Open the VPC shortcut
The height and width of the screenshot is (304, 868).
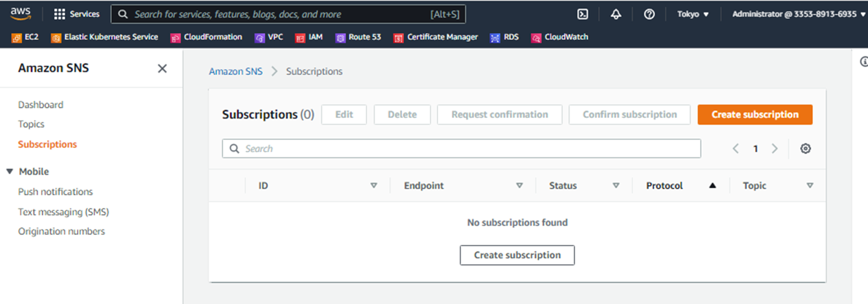[x=269, y=37]
